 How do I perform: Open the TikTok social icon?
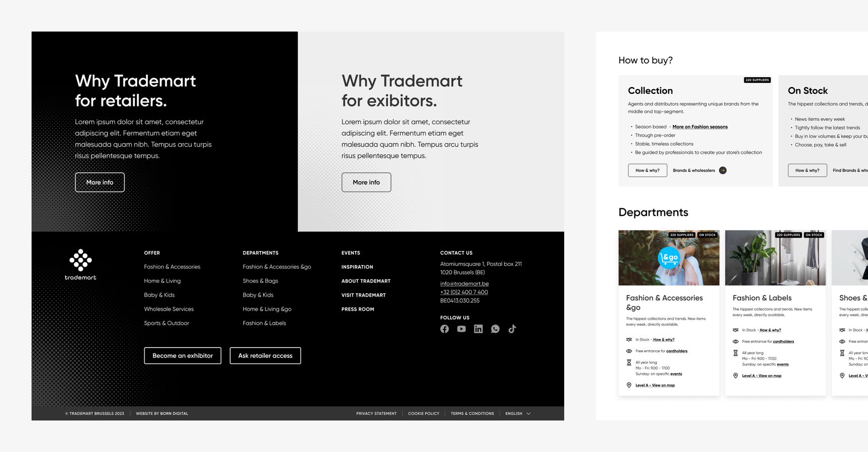coord(512,329)
